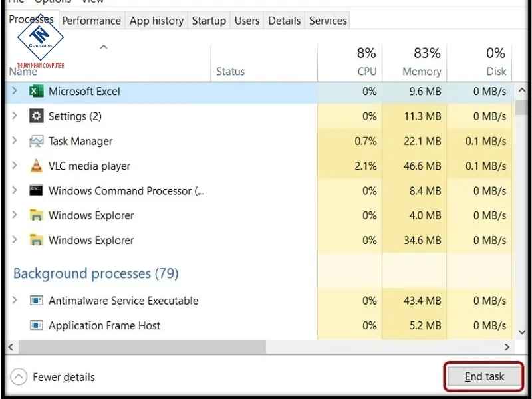Click the Settings gear icon
The height and width of the screenshot is (399, 532).
36,116
